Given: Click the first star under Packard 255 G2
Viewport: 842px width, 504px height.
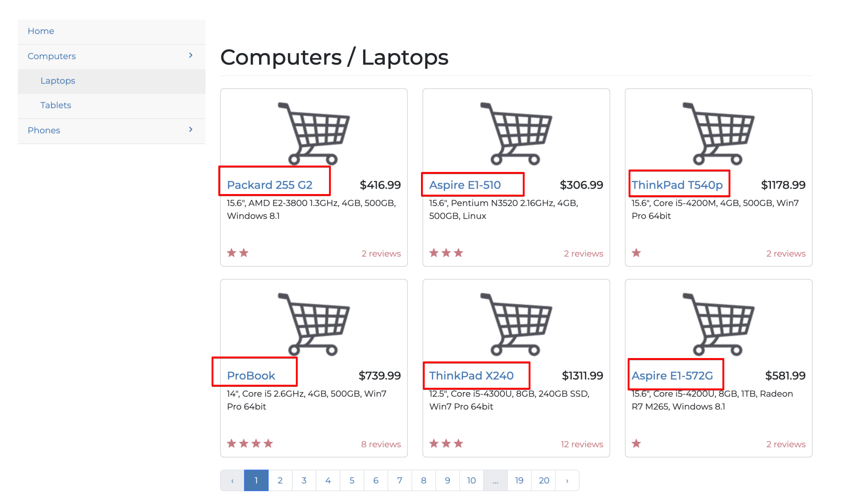Looking at the screenshot, I should pyautogui.click(x=231, y=253).
